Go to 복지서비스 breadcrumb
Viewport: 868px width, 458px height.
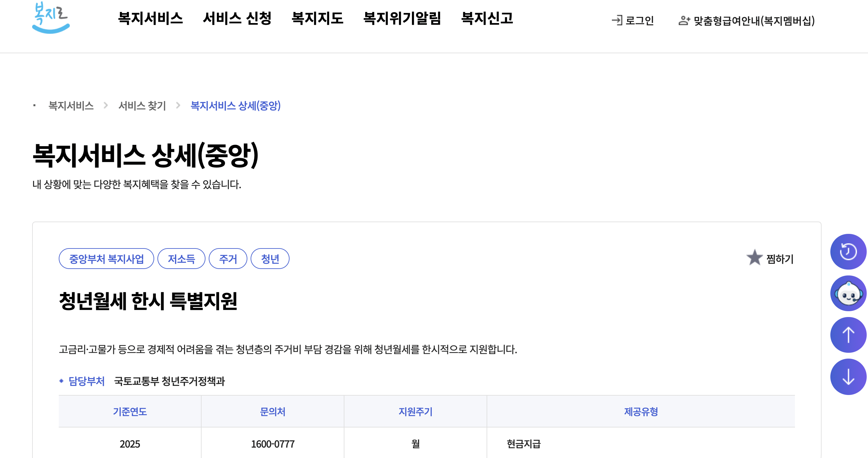71,106
